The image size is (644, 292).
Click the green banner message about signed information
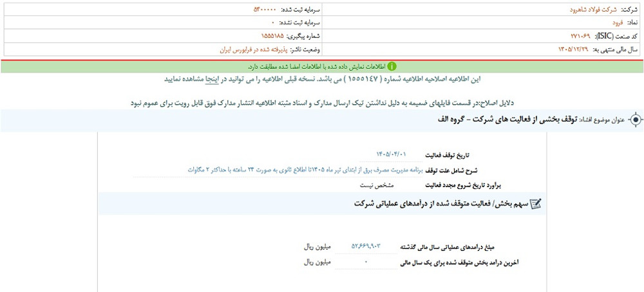[317, 66]
